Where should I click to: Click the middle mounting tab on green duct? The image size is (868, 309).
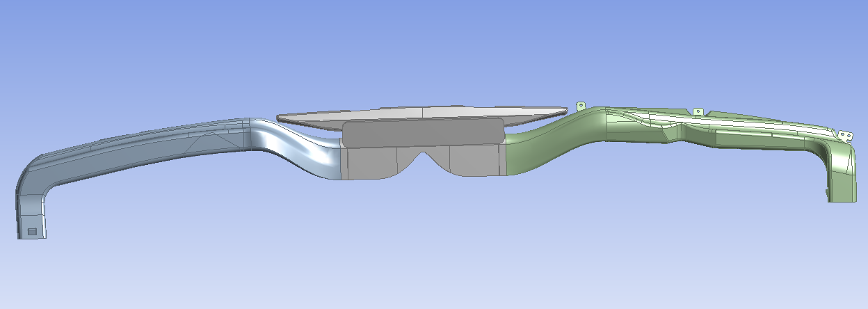coord(698,111)
